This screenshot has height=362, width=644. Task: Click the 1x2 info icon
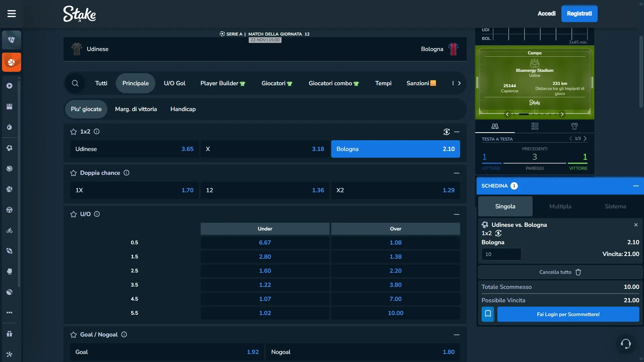click(97, 132)
